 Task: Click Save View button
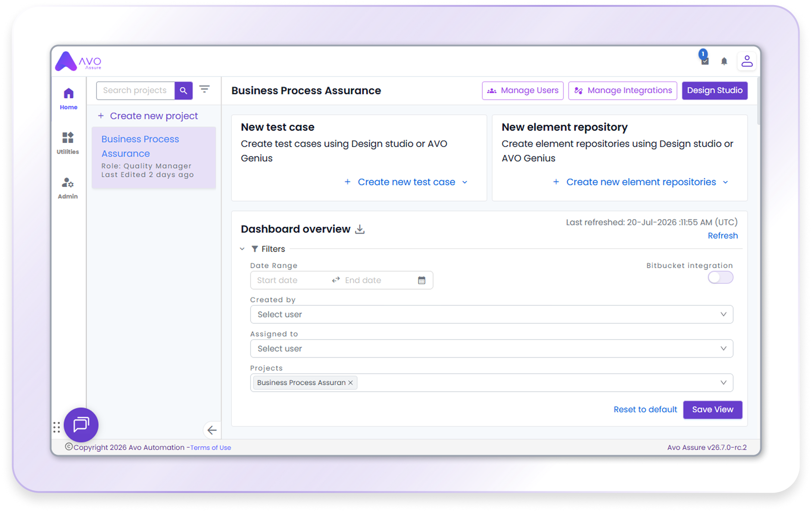[712, 409]
